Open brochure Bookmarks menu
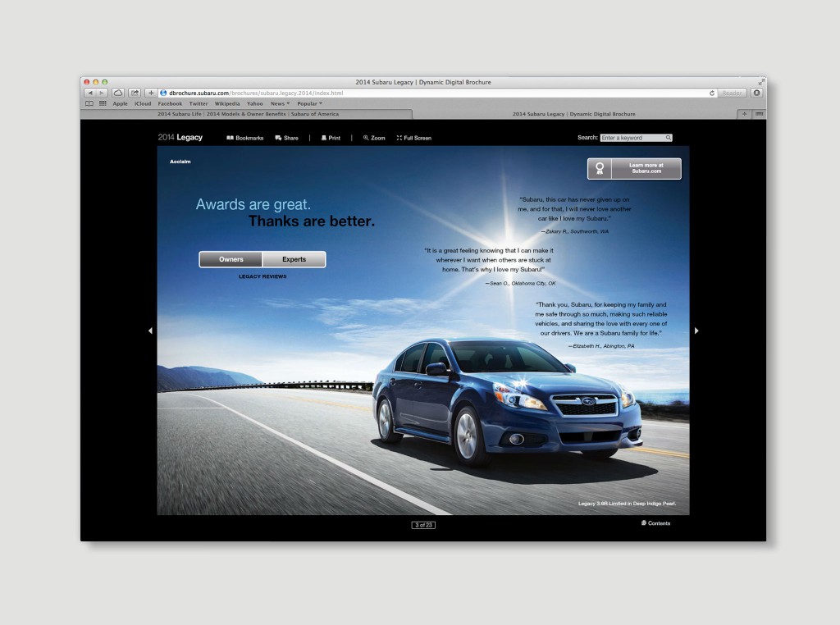Image resolution: width=840 pixels, height=625 pixels. [x=244, y=138]
